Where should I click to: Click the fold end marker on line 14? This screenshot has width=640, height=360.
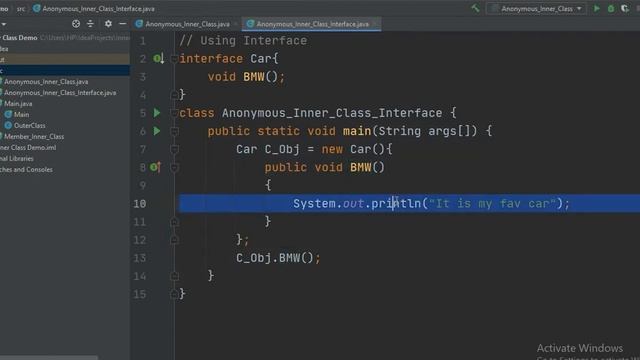point(174,276)
